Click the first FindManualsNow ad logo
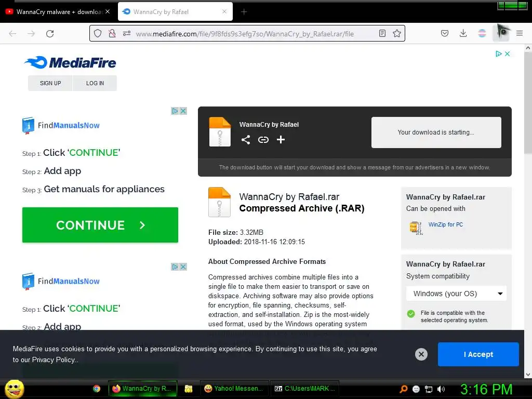The image size is (532, 399). [61, 126]
